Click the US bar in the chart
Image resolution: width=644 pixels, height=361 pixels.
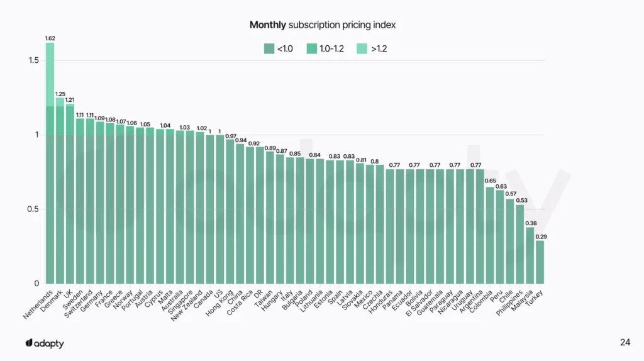pos(220,208)
